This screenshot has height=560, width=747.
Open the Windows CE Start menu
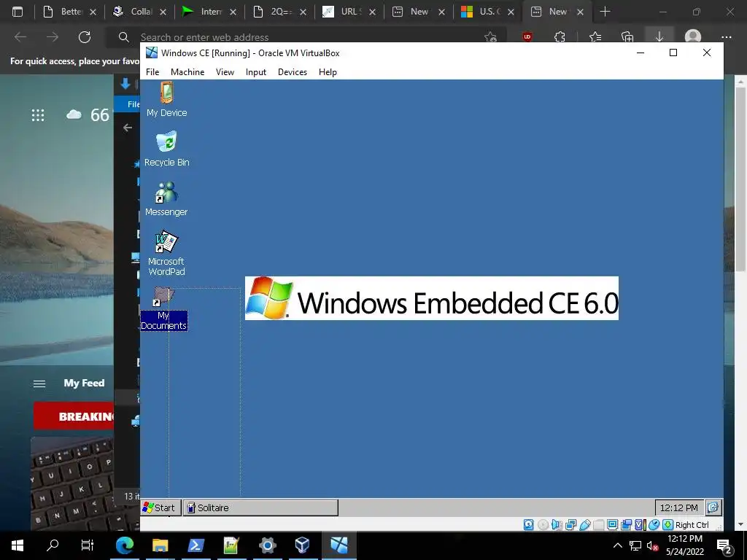click(160, 507)
